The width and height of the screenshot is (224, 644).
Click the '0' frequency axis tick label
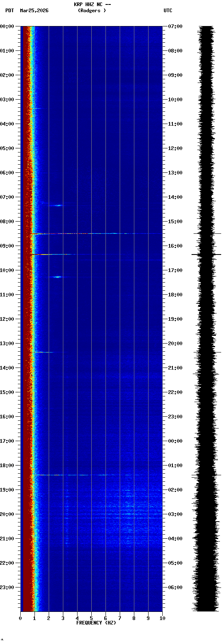click(x=20, y=618)
